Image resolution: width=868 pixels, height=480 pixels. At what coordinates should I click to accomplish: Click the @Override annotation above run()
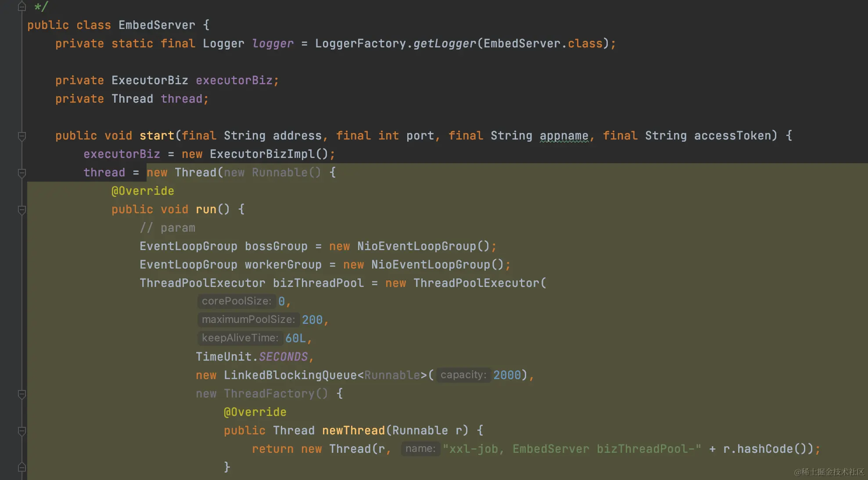[x=143, y=191]
